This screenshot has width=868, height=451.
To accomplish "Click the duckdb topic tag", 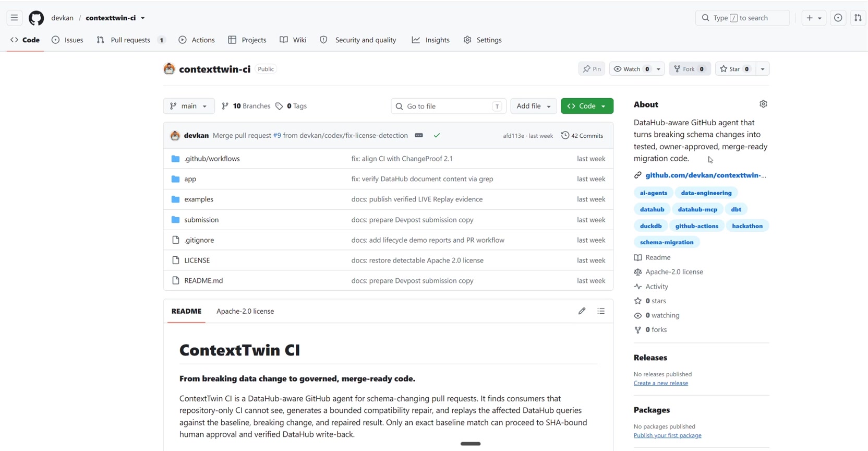I will click(x=650, y=226).
